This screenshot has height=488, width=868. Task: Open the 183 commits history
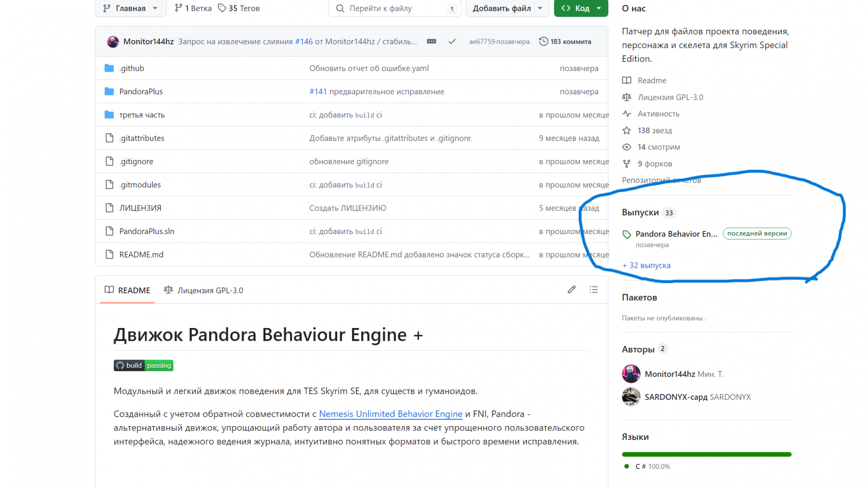[565, 42]
